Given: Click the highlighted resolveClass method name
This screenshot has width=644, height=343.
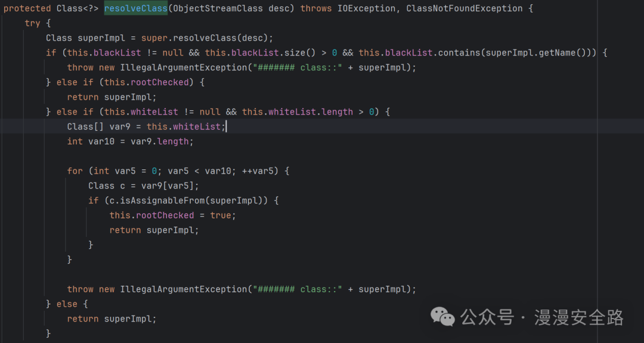Looking at the screenshot, I should pos(137,8).
